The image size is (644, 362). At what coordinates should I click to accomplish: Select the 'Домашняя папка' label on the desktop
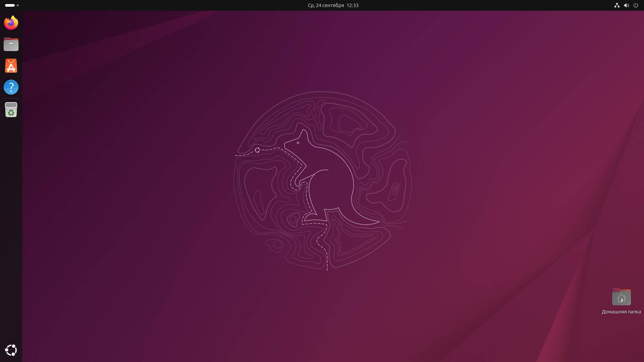[621, 312]
